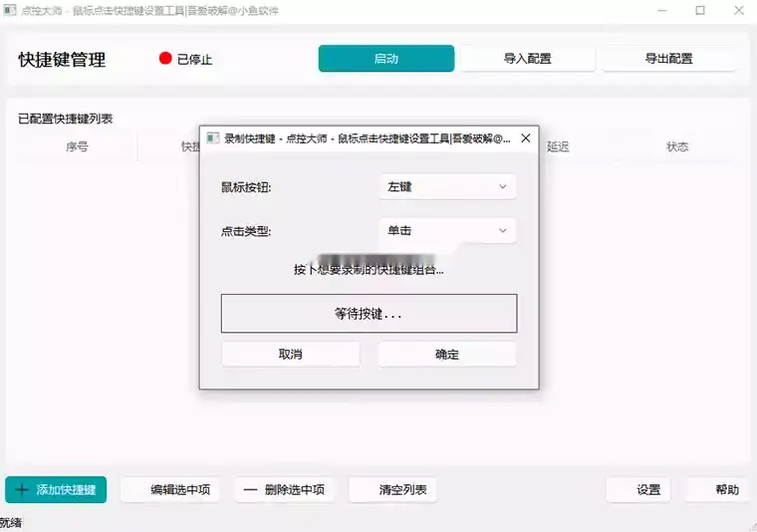Click the 状态 column header
Image resolution: width=757 pixels, height=532 pixels.
click(677, 146)
